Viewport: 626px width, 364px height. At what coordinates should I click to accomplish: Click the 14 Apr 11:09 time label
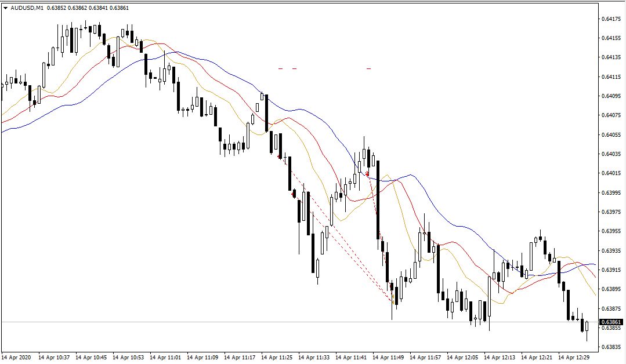202,357
